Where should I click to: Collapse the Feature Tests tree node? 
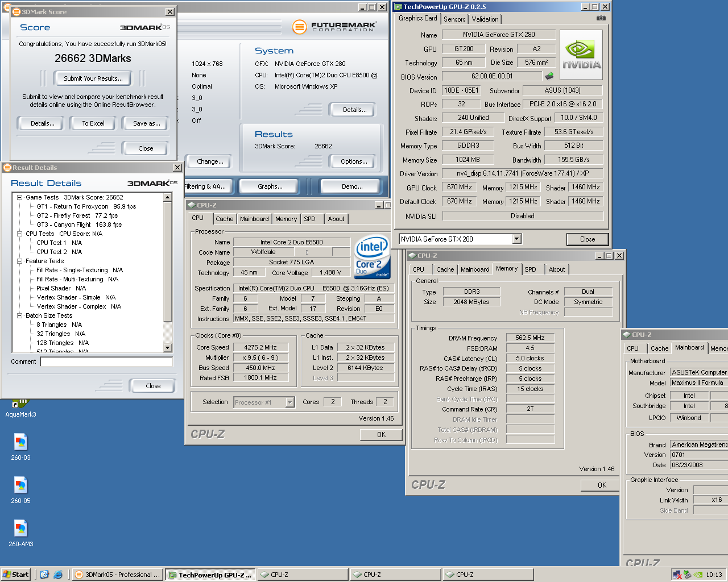(x=20, y=261)
